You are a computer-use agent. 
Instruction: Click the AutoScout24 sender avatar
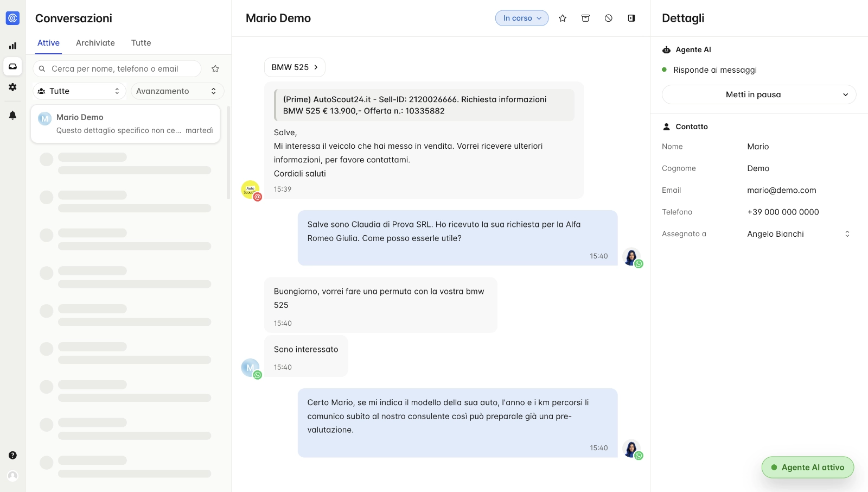(x=251, y=190)
